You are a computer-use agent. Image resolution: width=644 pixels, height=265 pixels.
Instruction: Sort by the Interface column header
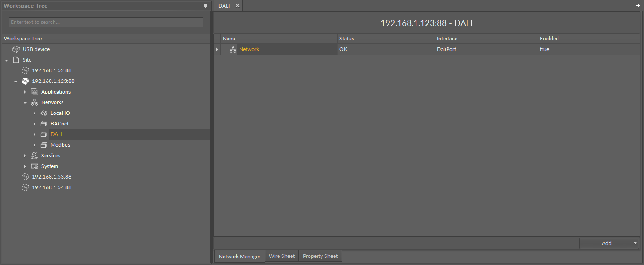pos(486,39)
